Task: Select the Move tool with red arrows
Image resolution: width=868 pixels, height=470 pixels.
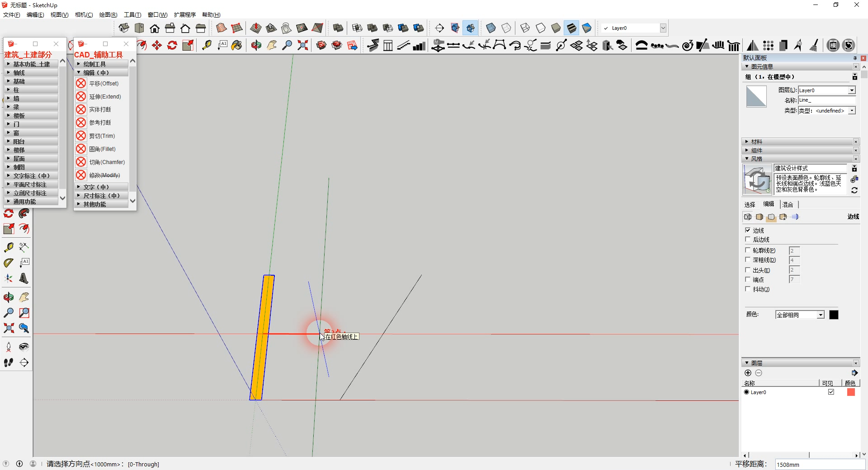Action: point(157,45)
